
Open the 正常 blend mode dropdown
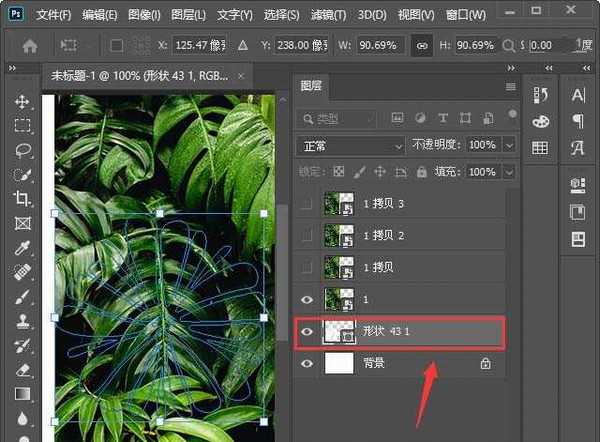350,145
